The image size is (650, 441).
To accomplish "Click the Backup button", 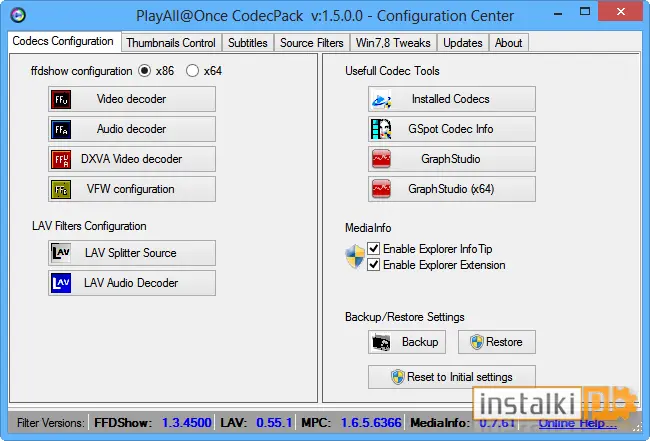I will [407, 342].
